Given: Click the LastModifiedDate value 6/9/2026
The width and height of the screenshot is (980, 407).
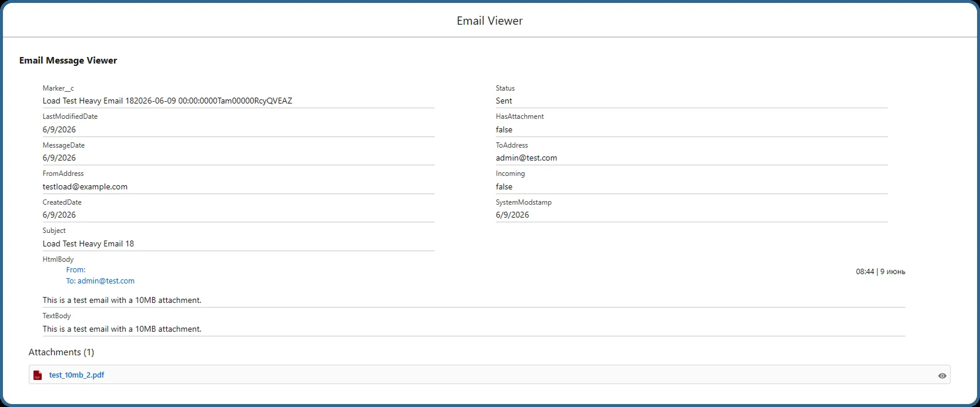Looking at the screenshot, I should [59, 129].
